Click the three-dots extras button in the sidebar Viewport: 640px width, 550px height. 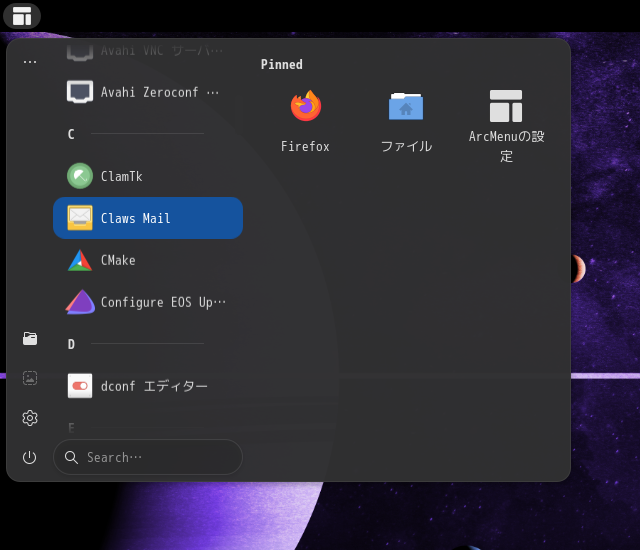(x=30, y=62)
